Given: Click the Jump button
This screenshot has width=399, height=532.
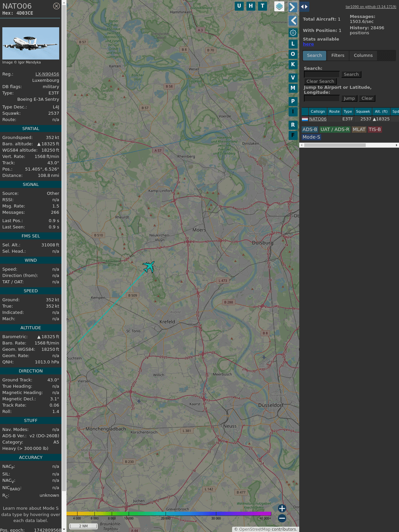Looking at the screenshot, I should (x=349, y=98).
